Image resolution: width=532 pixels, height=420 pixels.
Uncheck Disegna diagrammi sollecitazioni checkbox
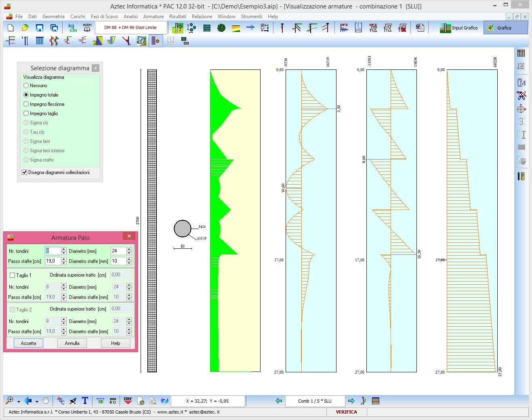tap(25, 172)
